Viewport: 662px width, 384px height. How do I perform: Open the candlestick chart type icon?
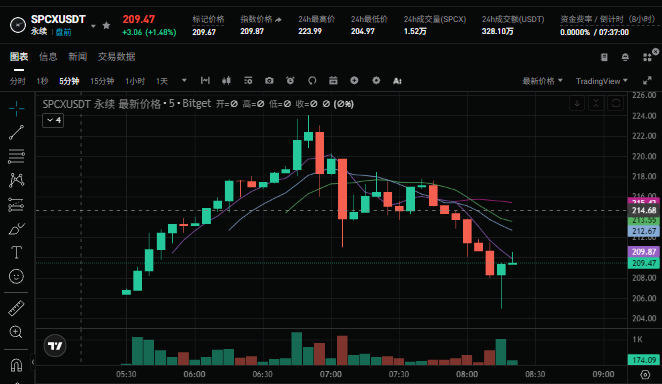[x=227, y=81]
